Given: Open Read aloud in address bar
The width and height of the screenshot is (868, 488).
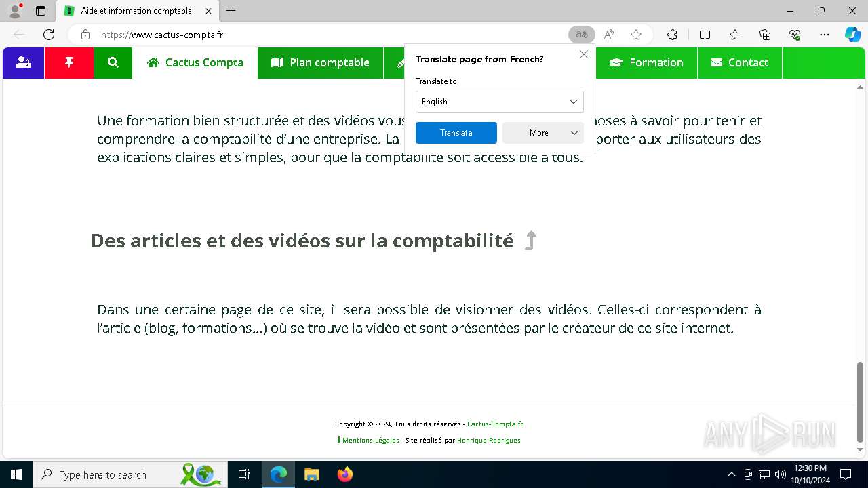Looking at the screenshot, I should [609, 35].
